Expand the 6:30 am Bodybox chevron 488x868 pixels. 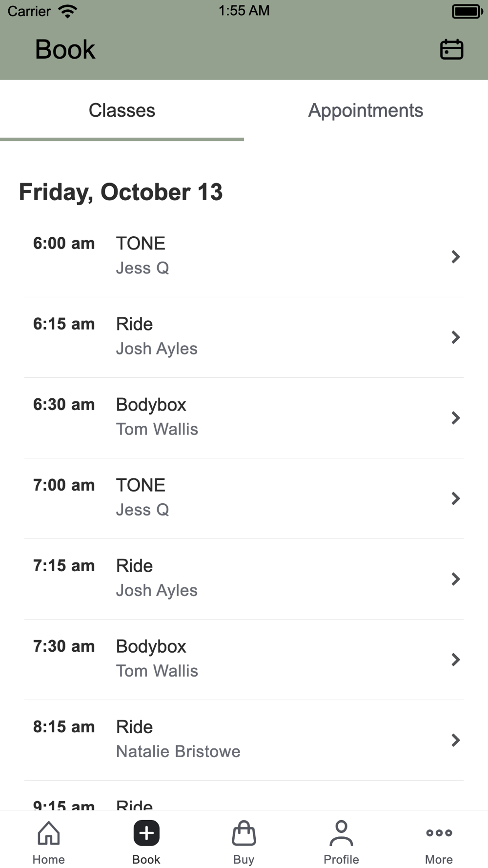pyautogui.click(x=456, y=418)
